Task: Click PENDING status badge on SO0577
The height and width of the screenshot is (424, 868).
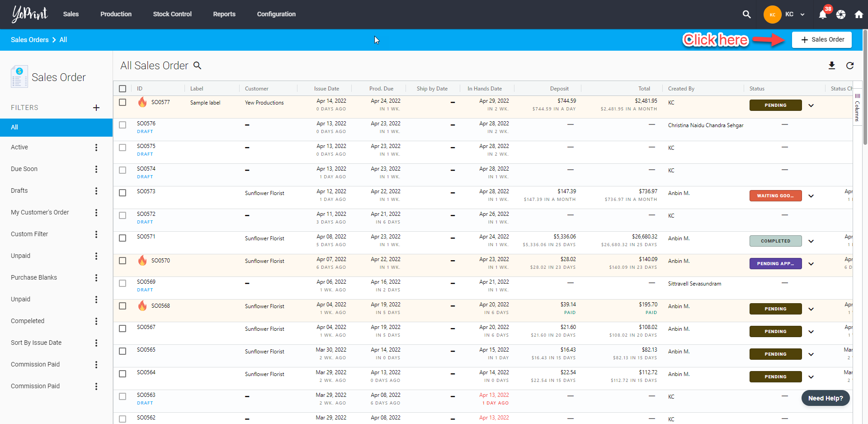Action: pos(776,105)
